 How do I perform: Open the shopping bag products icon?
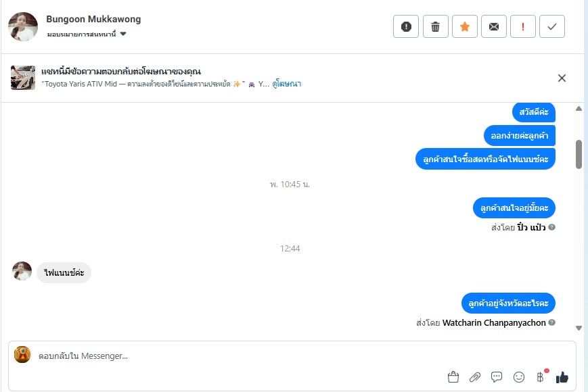coord(453,376)
